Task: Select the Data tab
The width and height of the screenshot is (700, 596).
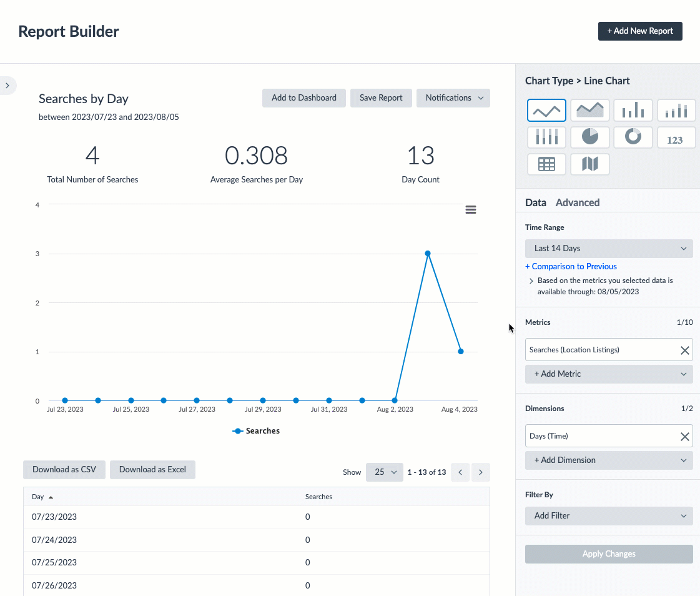Action: [x=536, y=202]
